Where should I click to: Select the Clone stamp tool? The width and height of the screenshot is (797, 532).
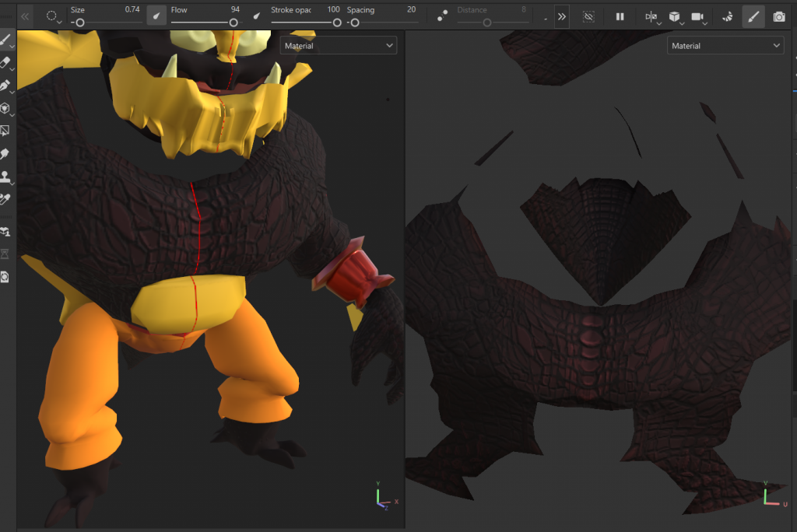click(x=5, y=177)
